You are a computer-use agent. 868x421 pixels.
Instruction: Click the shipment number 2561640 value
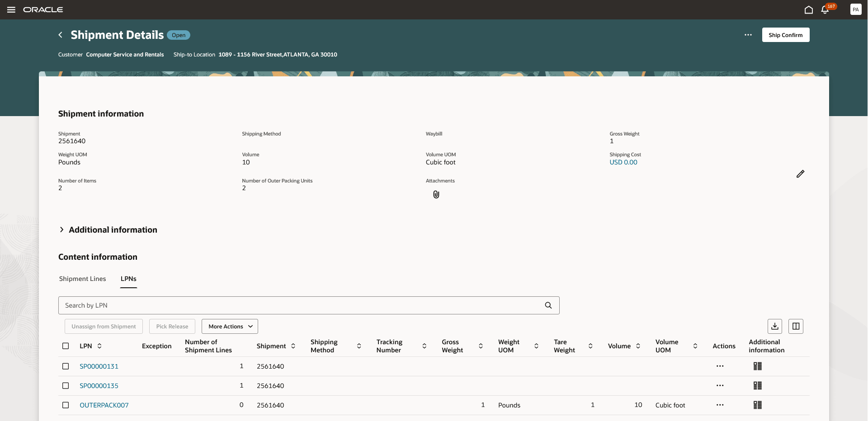pyautogui.click(x=72, y=141)
